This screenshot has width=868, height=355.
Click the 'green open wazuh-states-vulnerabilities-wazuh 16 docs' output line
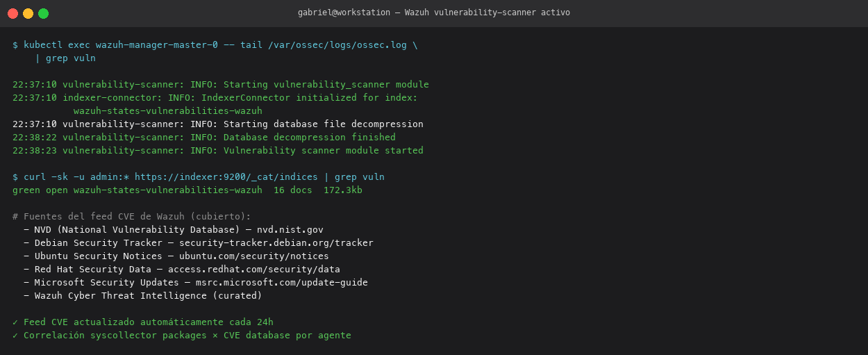click(x=187, y=190)
